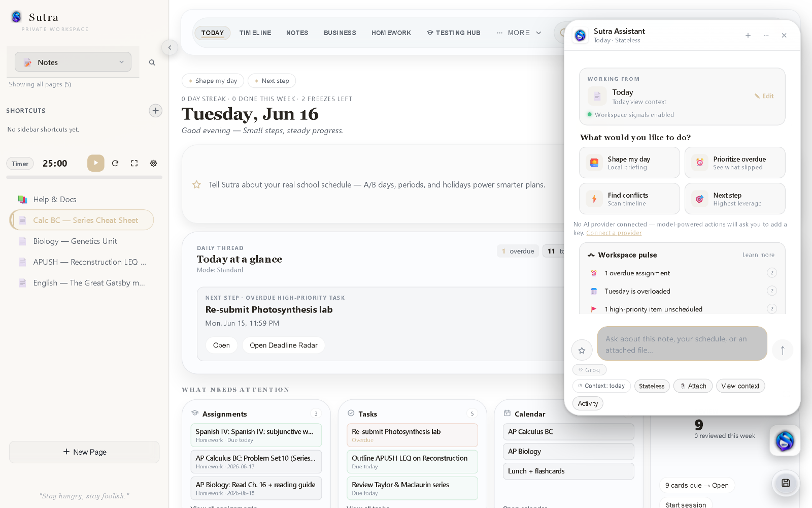Viewport: 812px width, 508px height.
Task: Collapse the sidebar with the chevron button
Action: point(170,47)
